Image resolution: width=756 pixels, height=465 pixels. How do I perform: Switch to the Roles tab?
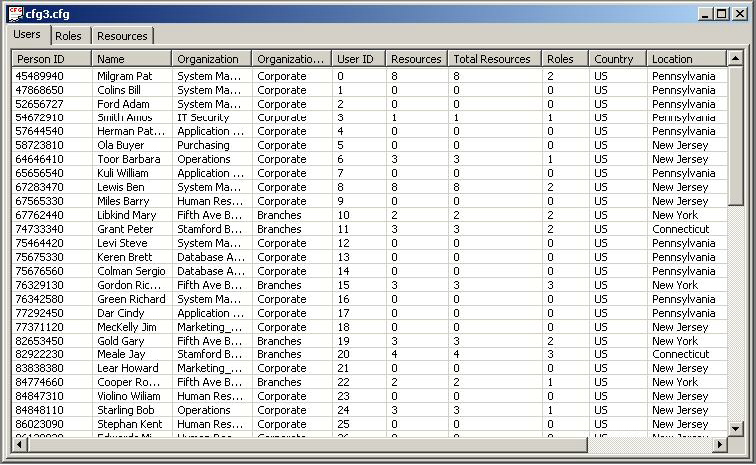68,36
